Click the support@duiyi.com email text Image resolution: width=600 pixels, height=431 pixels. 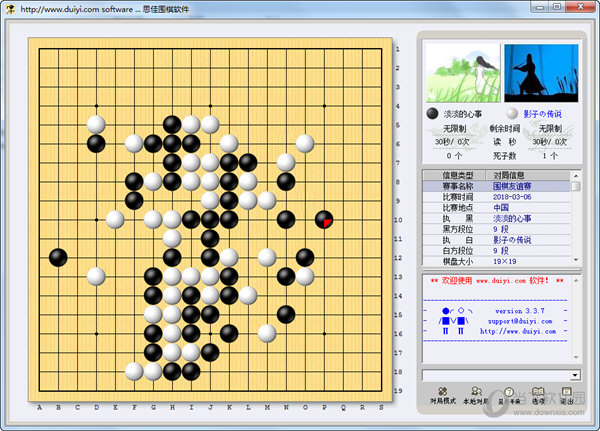coord(520,322)
